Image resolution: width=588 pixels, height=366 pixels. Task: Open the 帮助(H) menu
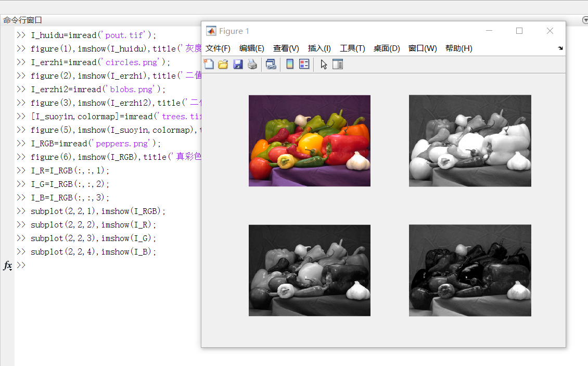[x=458, y=48]
